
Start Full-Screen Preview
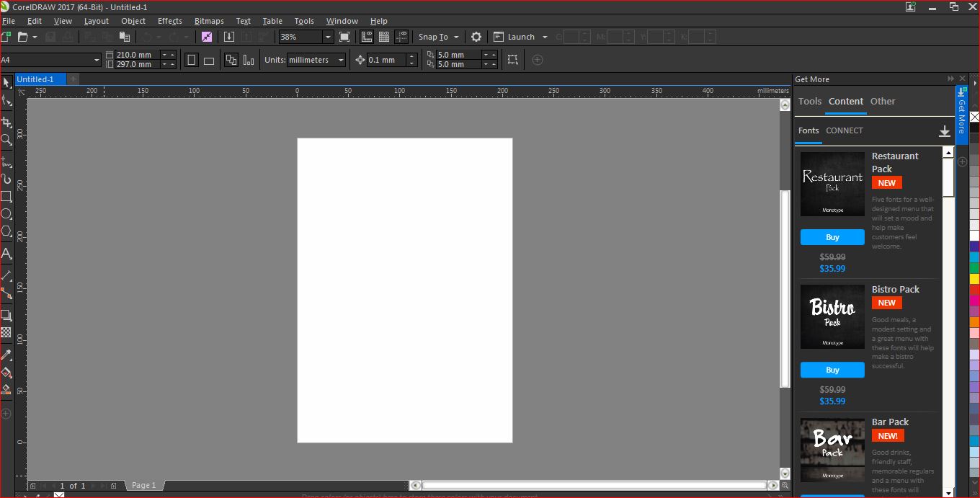pos(344,37)
